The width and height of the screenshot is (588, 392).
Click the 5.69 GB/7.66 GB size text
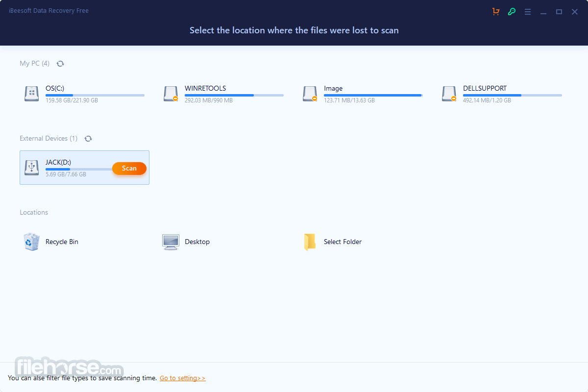tap(66, 174)
